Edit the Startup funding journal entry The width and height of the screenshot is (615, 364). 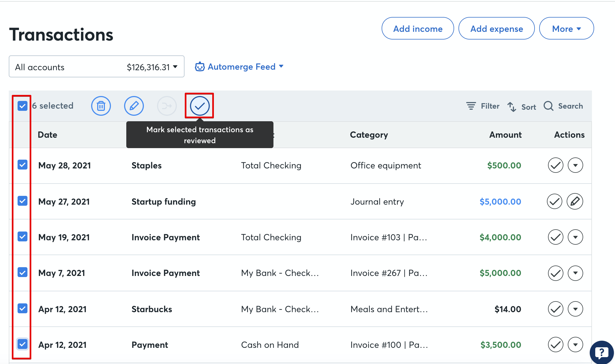(x=575, y=201)
